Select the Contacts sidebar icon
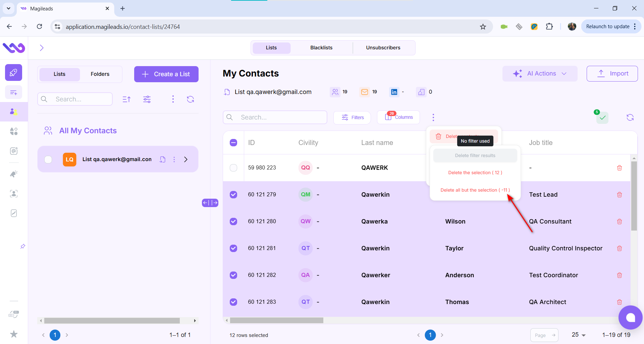This screenshot has height=344, width=644. (x=14, y=112)
